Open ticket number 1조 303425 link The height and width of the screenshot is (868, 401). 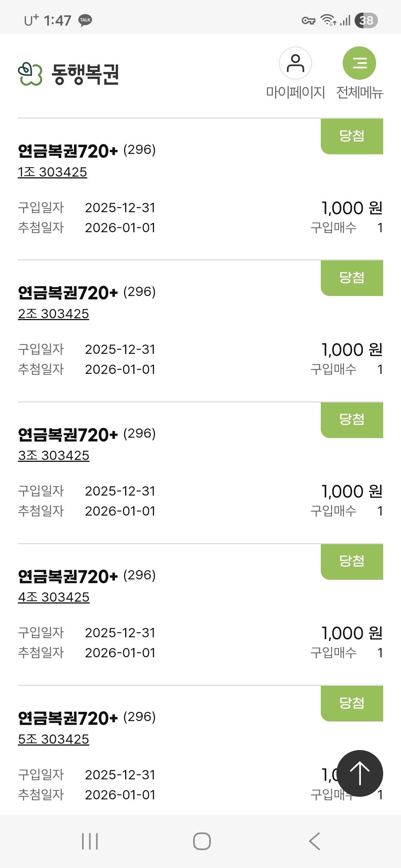pyautogui.click(x=52, y=172)
